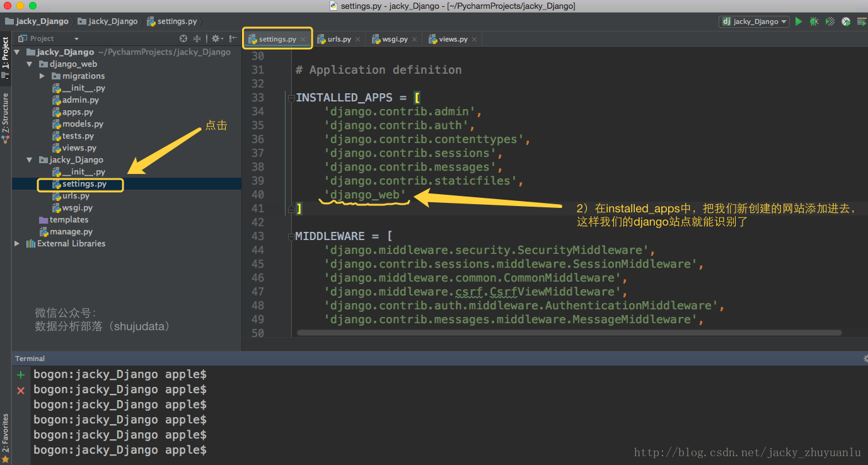Viewport: 868px width, 465px height.
Task: Click 'django_web' string on line 40
Action: (x=365, y=195)
